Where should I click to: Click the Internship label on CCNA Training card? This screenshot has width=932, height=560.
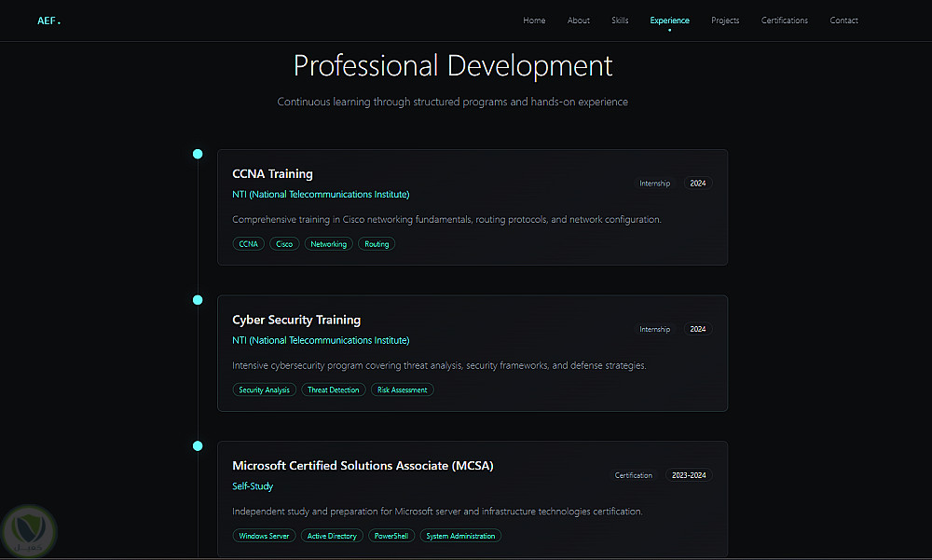point(654,184)
